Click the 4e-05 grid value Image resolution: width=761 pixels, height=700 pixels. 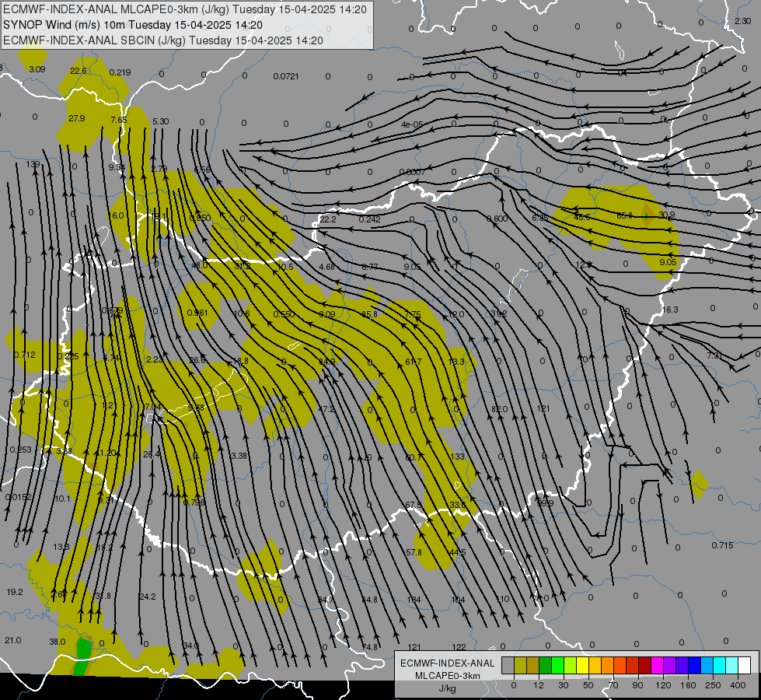[x=413, y=124]
